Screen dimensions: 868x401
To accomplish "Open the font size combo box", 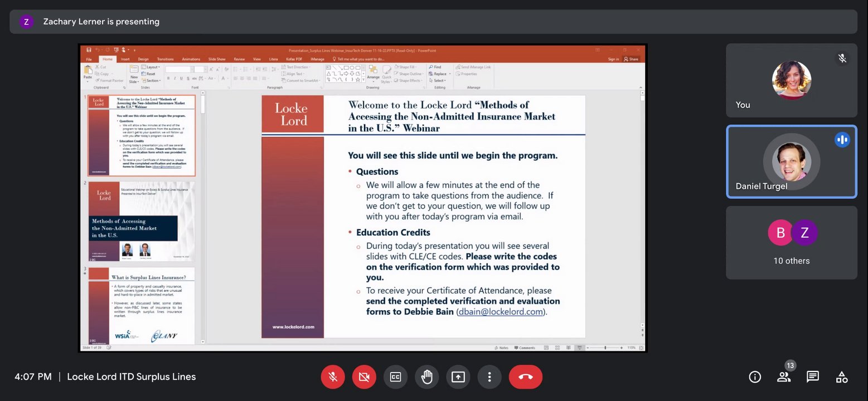I will pos(201,69).
